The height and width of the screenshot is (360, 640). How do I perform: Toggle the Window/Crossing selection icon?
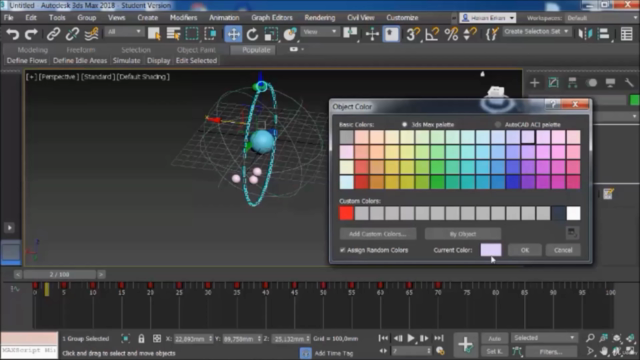coord(211,34)
